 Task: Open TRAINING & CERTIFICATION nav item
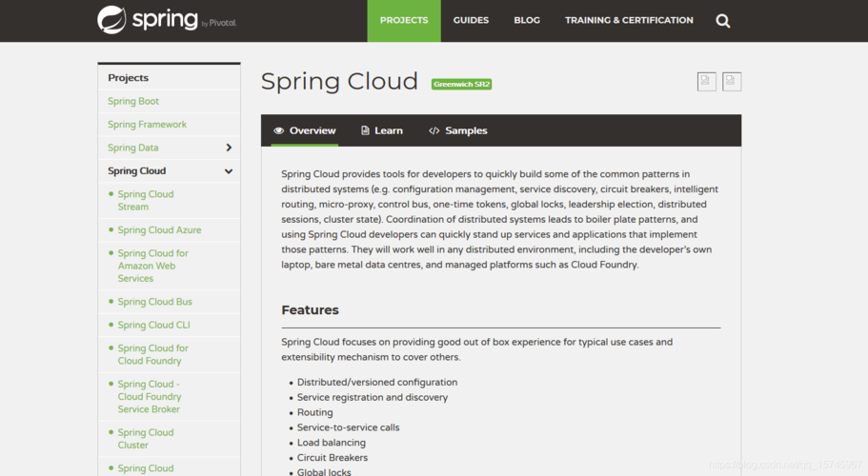point(629,20)
